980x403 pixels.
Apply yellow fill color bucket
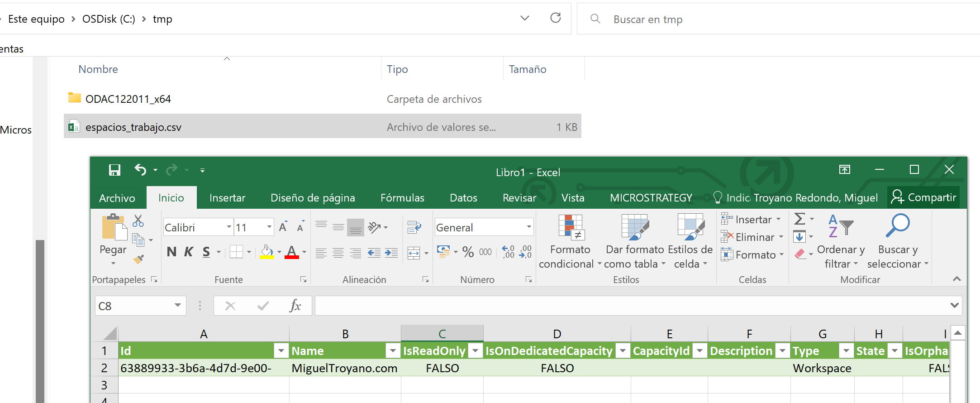coord(267,252)
